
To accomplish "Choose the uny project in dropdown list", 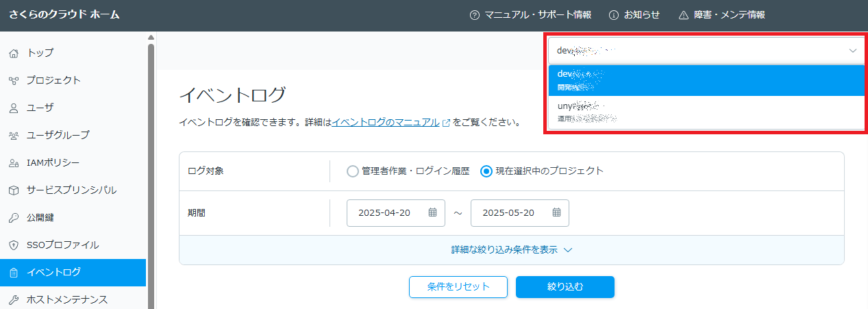I will (x=704, y=112).
